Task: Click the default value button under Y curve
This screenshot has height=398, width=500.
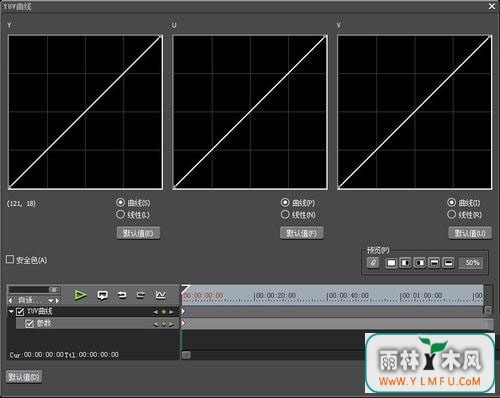Action: [x=138, y=233]
